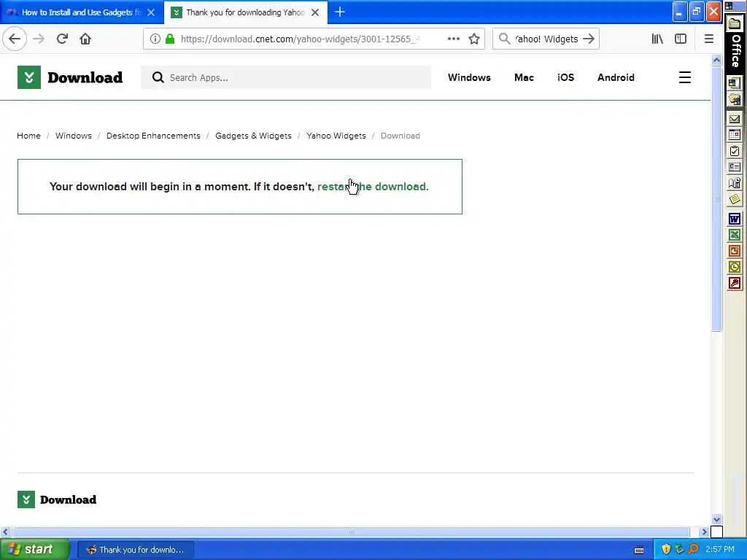This screenshot has width=747, height=560.
Task: Create a new journal entry icon
Action: (734, 183)
